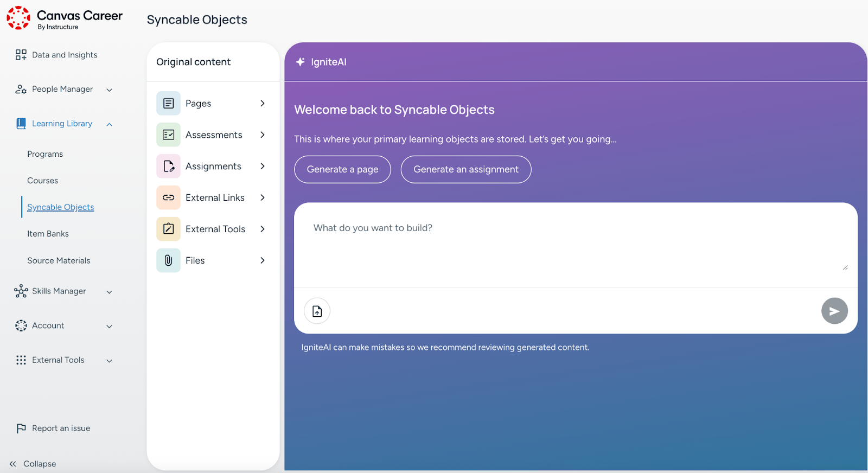
Task: Open the Source Materials menu item
Action: 59,260
